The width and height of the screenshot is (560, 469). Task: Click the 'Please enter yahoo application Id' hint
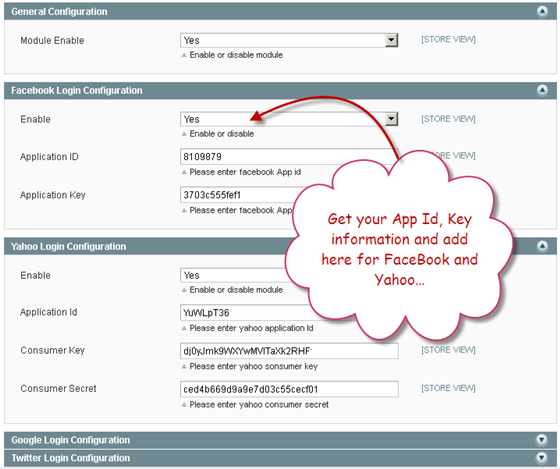tap(251, 328)
